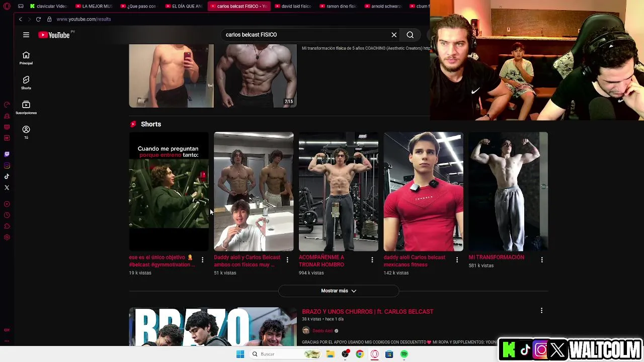644x362 pixels.
Task: Open options menu for 'ACOMPAÑENME A TRONAR HOMBRO' short
Action: click(x=372, y=260)
